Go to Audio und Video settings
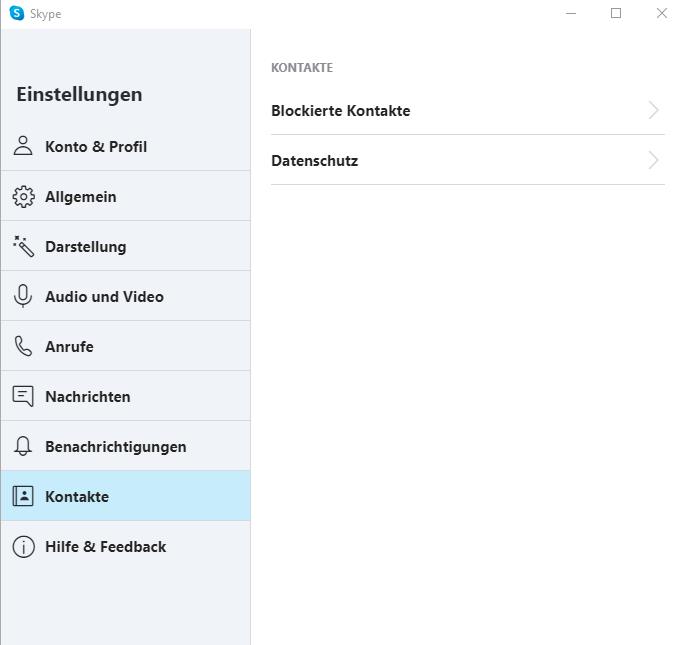The image size is (682, 645). point(126,296)
